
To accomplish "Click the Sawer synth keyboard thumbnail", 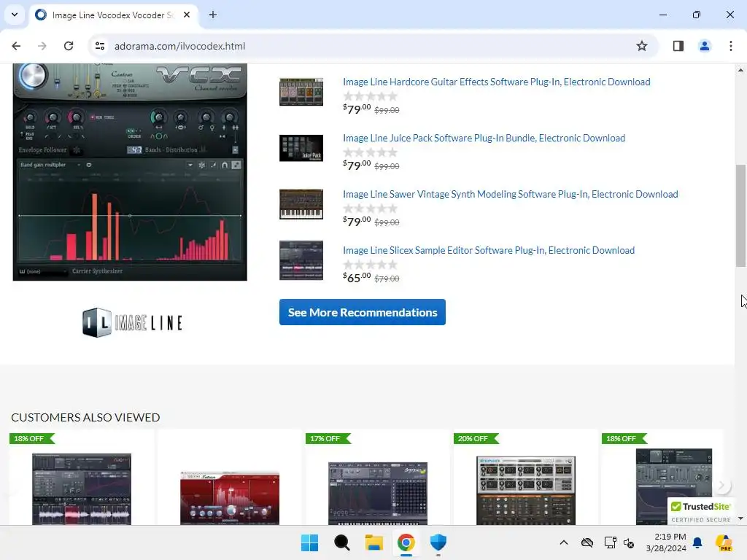I will click(x=301, y=204).
